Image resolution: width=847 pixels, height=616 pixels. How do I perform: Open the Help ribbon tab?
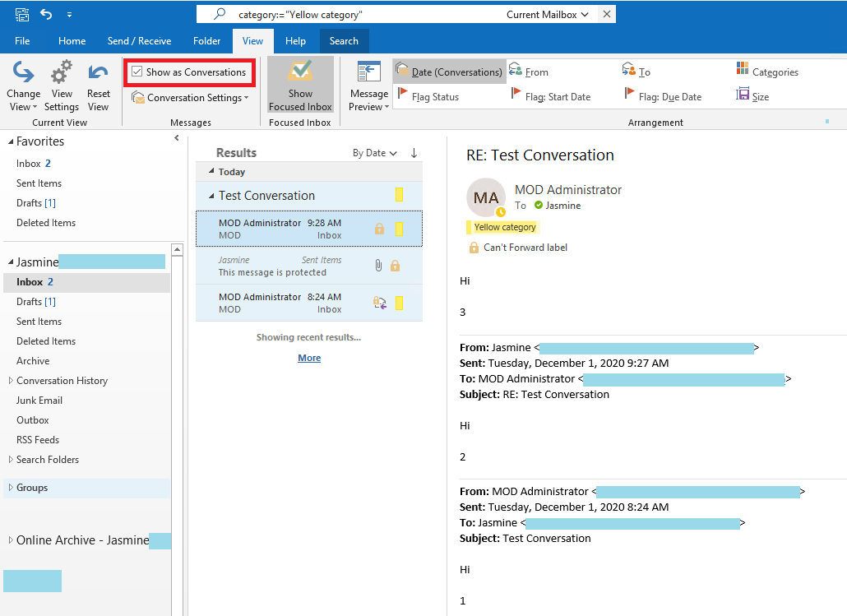coord(295,41)
